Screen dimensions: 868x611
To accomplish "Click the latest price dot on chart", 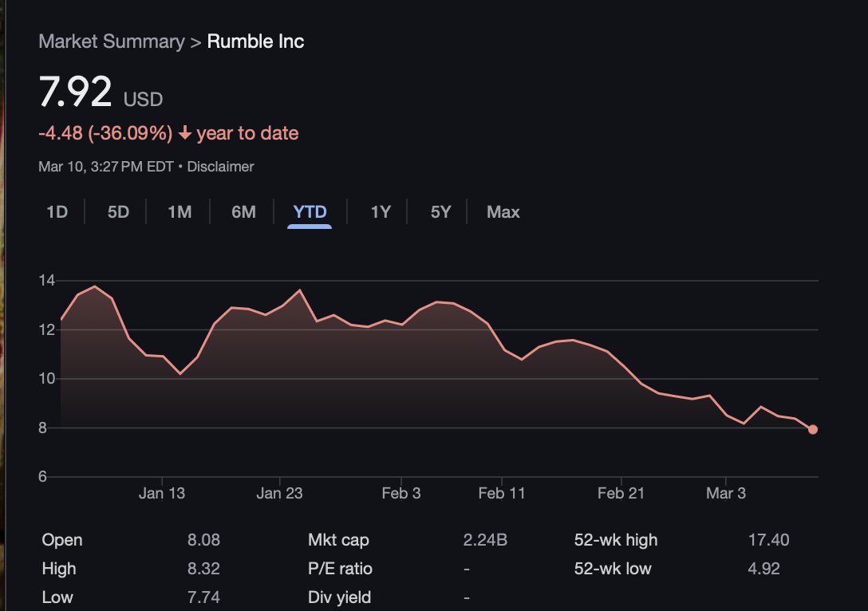I will pyautogui.click(x=813, y=429).
